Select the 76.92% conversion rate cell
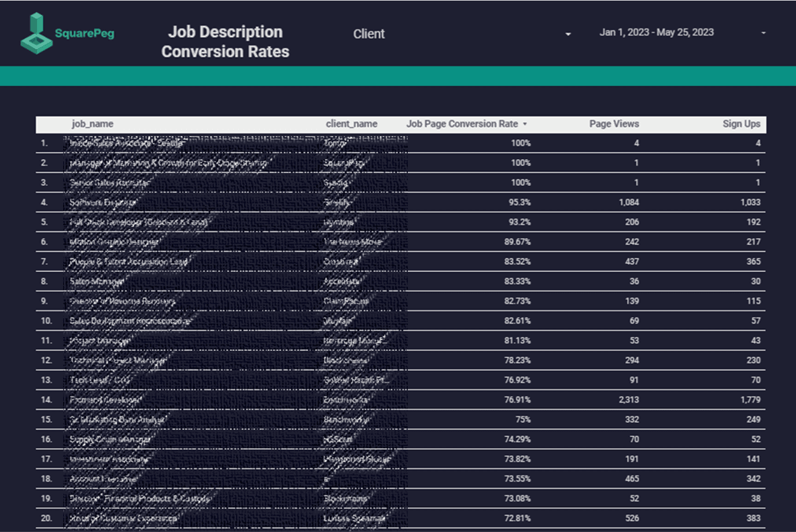Viewport: 796px width, 532px height. click(517, 380)
